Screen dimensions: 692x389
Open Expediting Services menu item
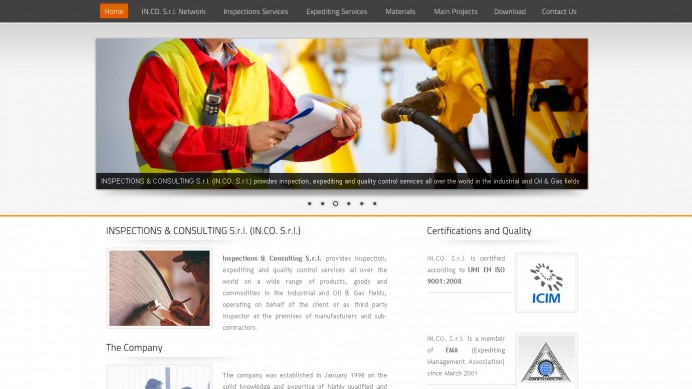pos(337,11)
